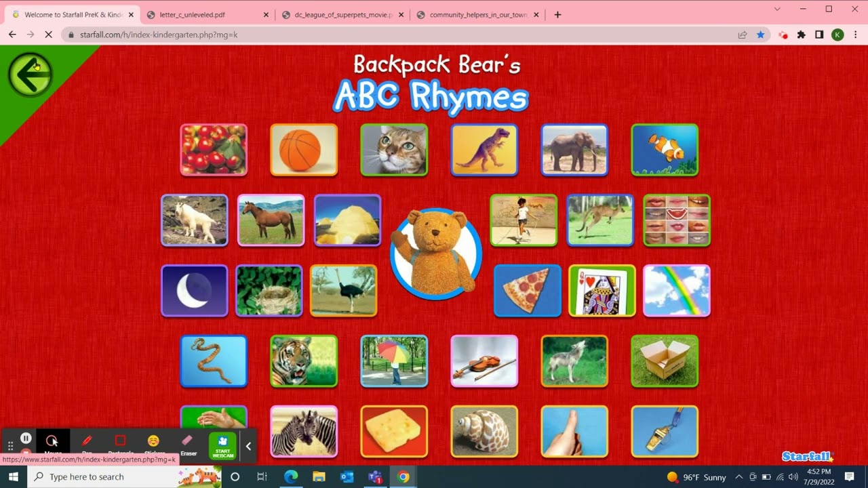
Task: Select the seashell picture tile
Action: [x=484, y=432]
